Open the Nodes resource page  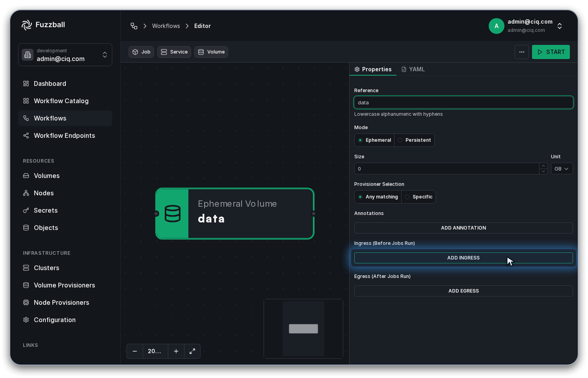coord(65,193)
